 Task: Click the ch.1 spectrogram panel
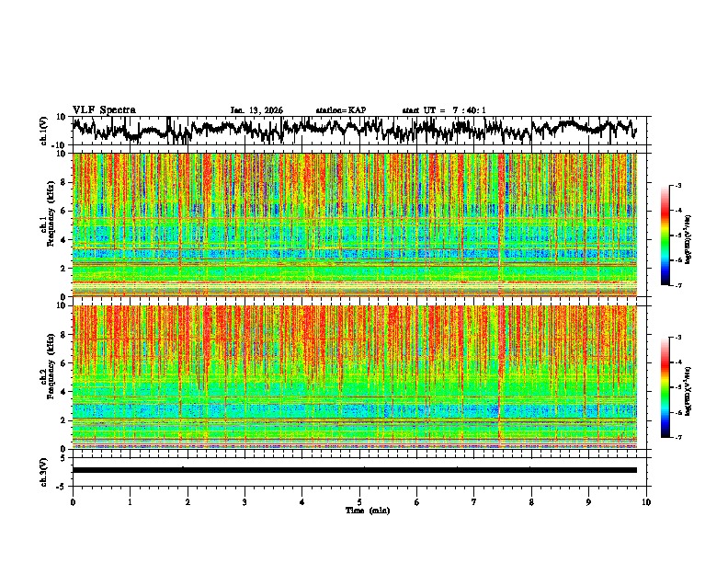tap(355, 224)
